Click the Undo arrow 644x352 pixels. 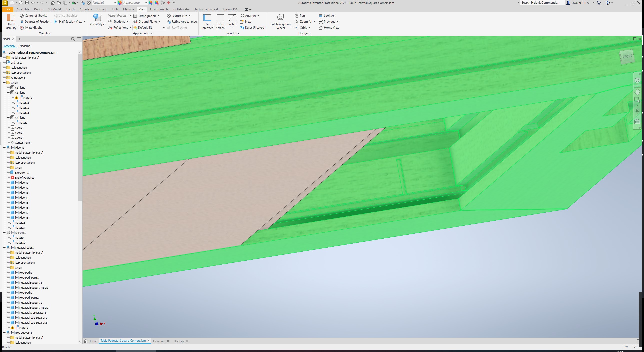coord(33,3)
